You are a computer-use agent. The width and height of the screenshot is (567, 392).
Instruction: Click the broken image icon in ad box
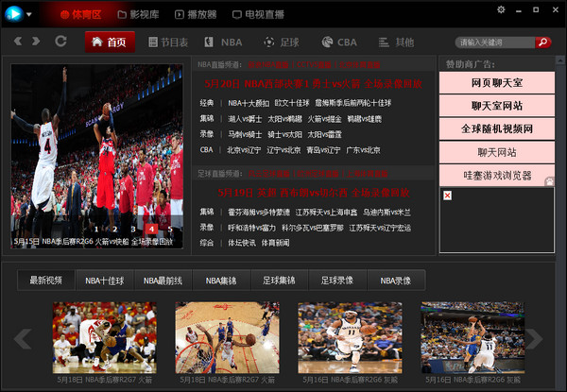(447, 196)
